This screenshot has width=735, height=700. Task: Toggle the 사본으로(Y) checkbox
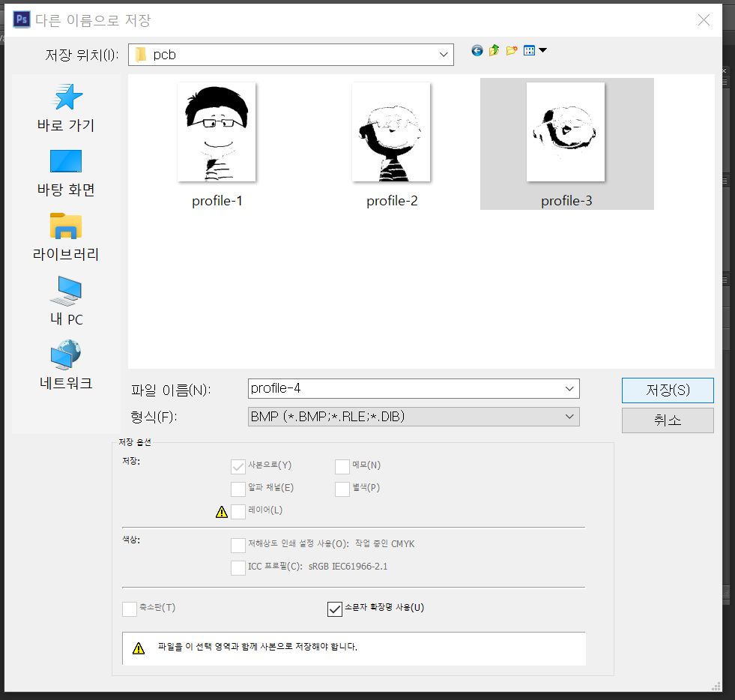click(x=238, y=466)
